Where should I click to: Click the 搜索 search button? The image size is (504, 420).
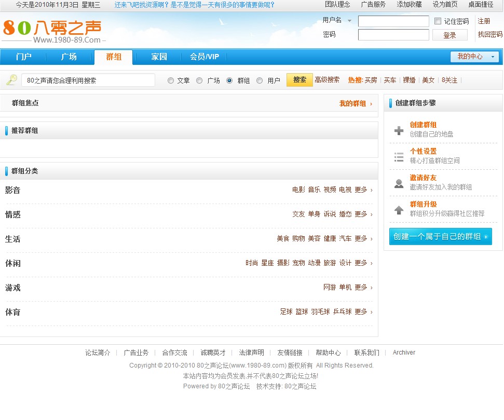pyautogui.click(x=299, y=80)
